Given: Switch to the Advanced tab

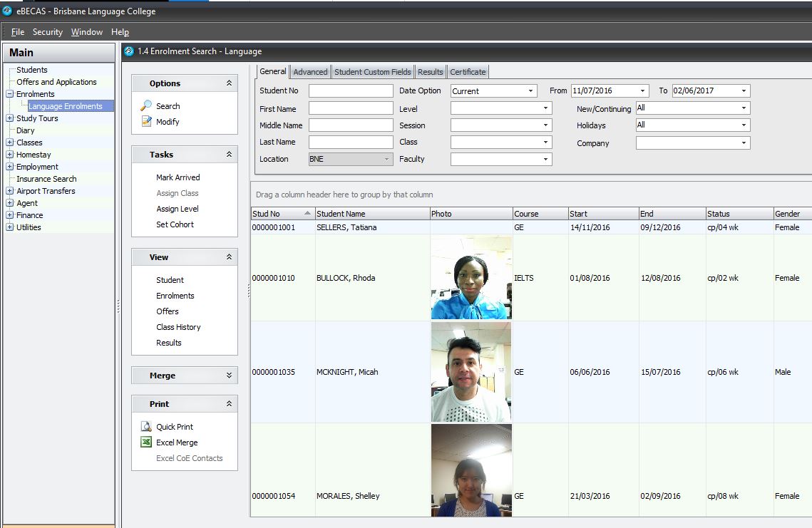Looking at the screenshot, I should pos(310,71).
